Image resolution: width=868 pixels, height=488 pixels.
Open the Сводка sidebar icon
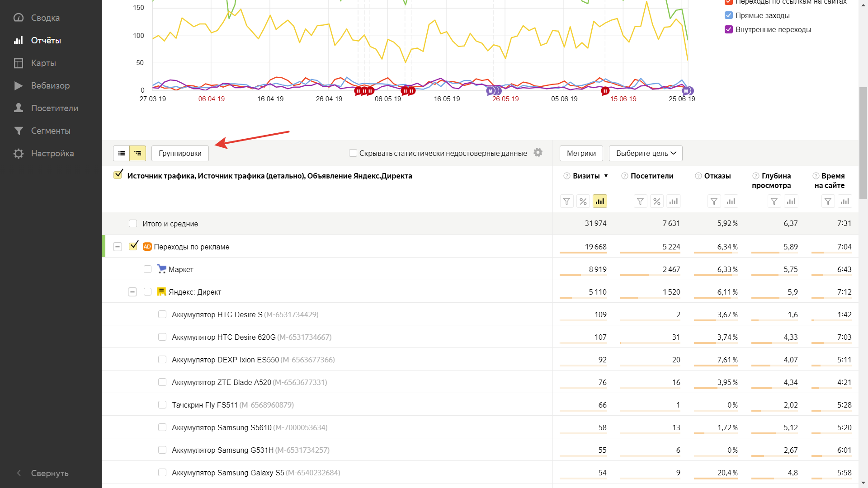(x=19, y=18)
